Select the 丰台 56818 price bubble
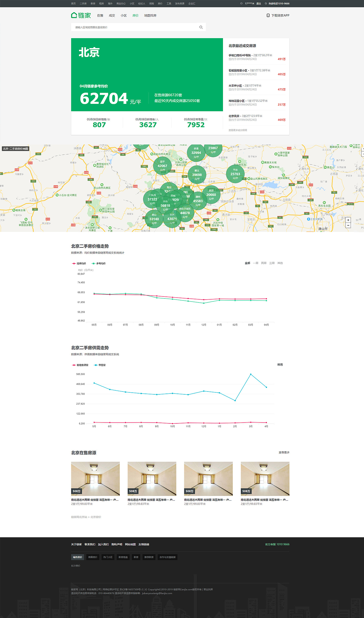This screenshot has width=364, height=618. click(x=165, y=205)
